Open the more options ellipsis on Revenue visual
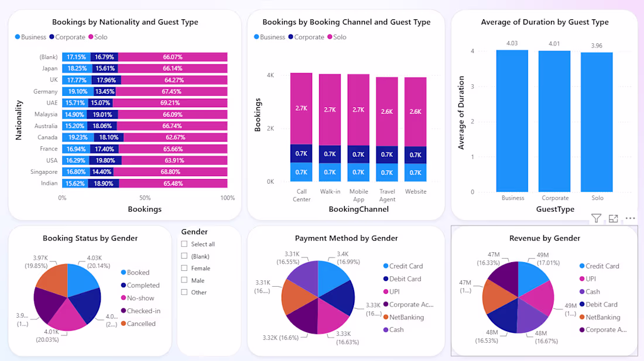Screen dimensions: 644x361 [630, 218]
